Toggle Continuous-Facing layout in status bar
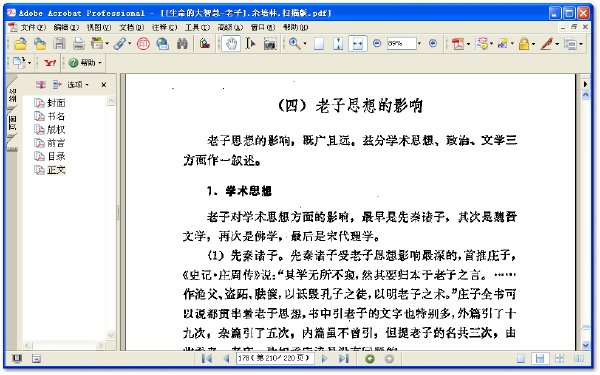 pyautogui.click(x=559, y=359)
